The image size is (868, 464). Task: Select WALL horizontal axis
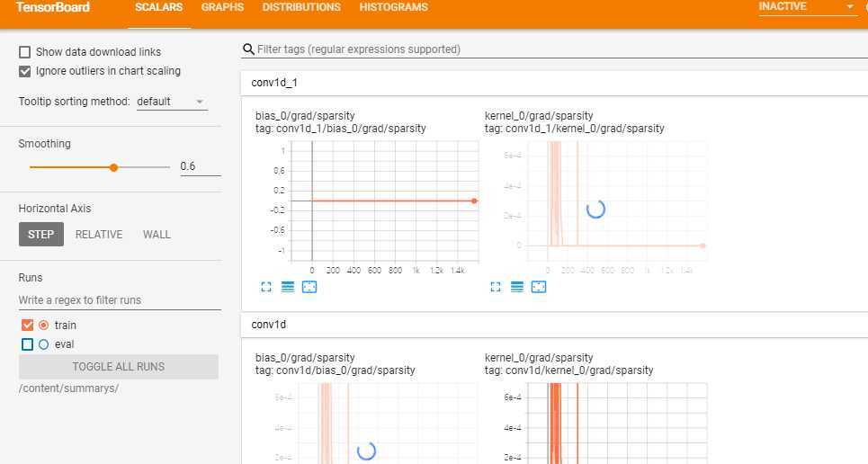157,234
